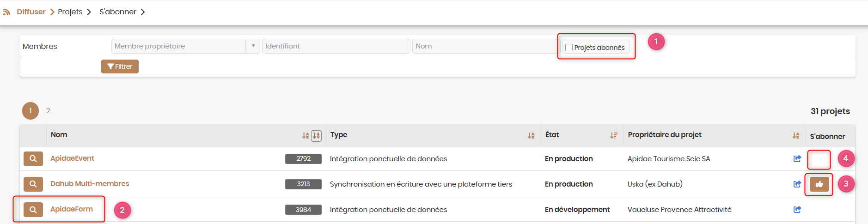
Task: Go to page 2 of projects
Action: tap(48, 111)
